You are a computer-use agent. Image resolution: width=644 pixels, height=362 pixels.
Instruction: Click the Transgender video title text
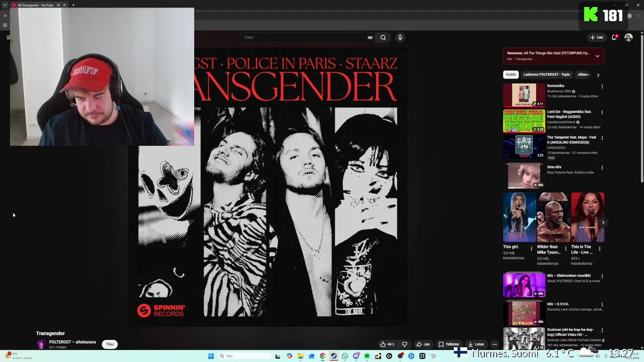pyautogui.click(x=50, y=333)
